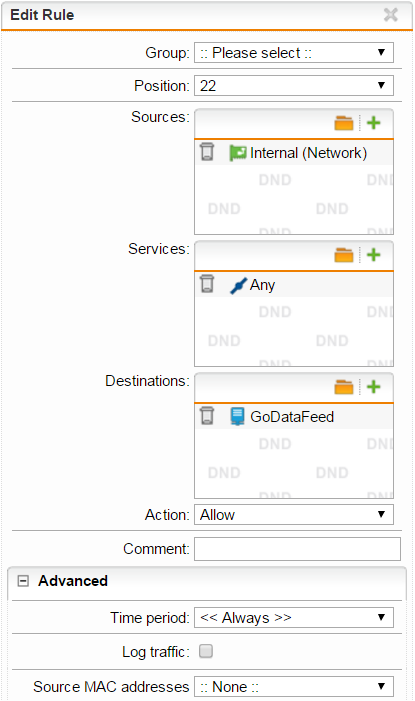Remove GoDataFeed using trash icon
Screen dimensions: 415x701
click(x=207, y=416)
